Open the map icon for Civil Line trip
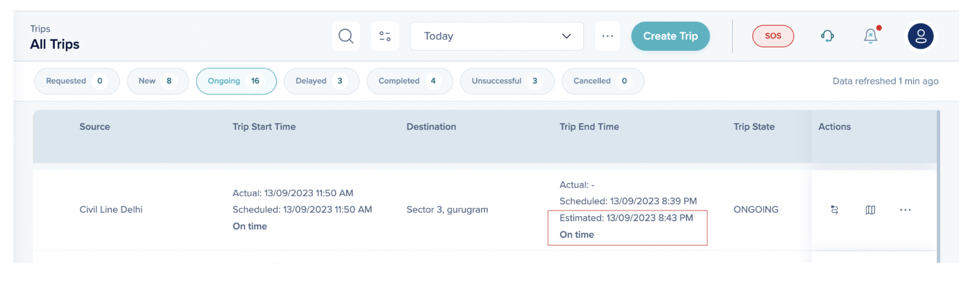This screenshot has width=980, height=282. pyautogui.click(x=870, y=210)
